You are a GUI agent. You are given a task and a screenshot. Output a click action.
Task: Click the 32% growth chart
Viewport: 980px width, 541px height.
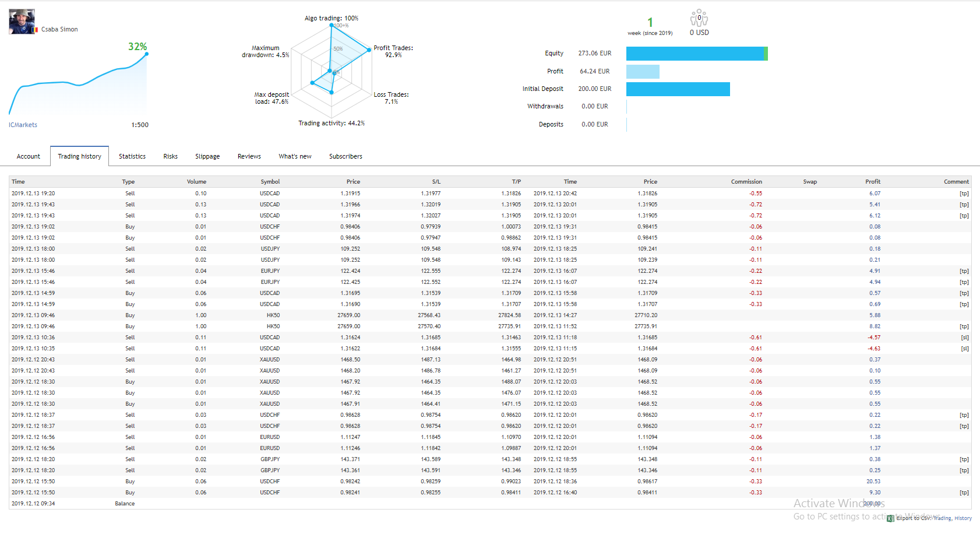tap(78, 82)
